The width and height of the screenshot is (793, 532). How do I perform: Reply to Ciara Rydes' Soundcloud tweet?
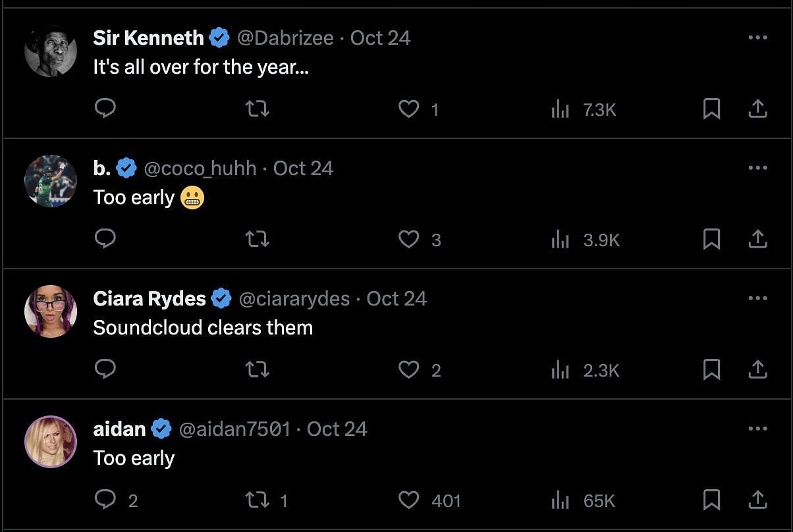click(105, 369)
